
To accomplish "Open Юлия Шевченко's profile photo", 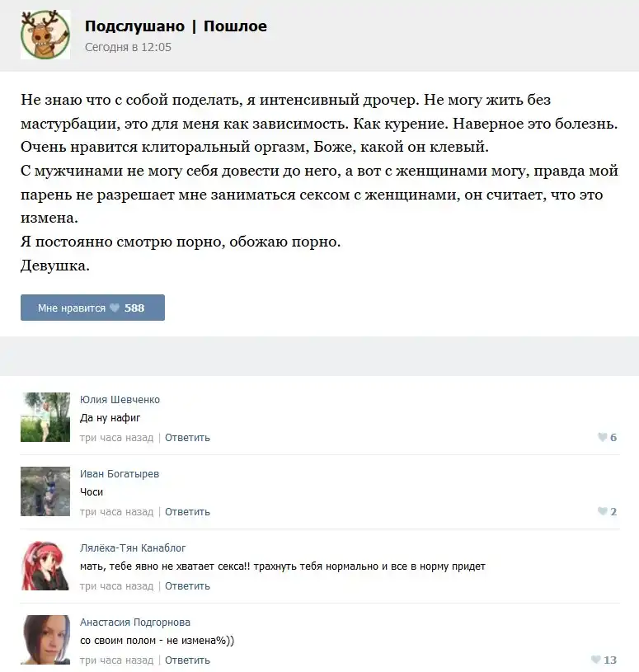I will 45,417.
